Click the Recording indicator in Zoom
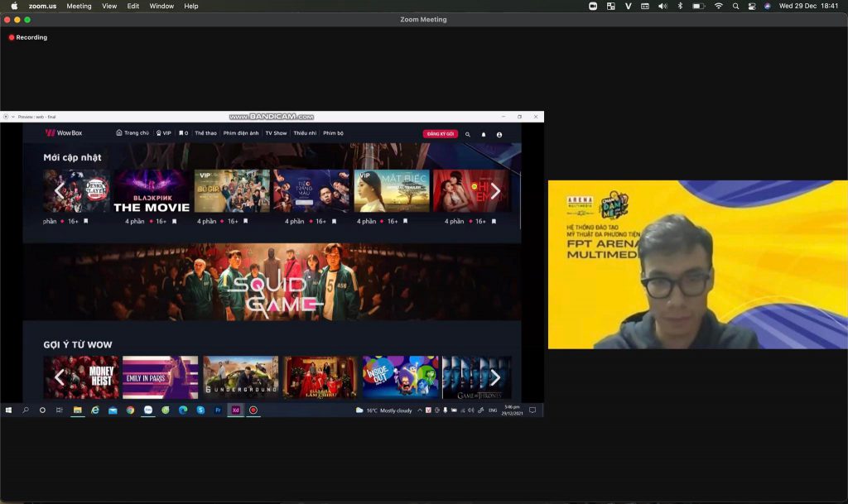Image resolution: width=848 pixels, height=504 pixels. coord(28,37)
